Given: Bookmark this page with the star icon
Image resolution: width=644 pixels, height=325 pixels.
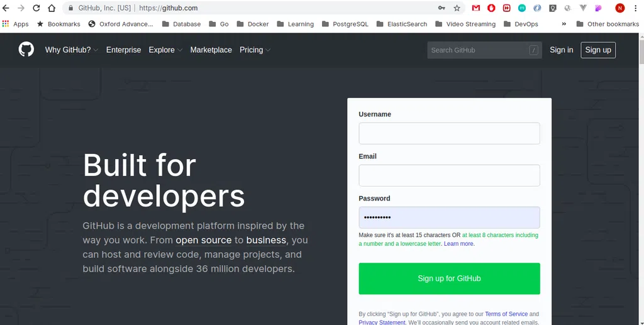Looking at the screenshot, I should (457, 8).
